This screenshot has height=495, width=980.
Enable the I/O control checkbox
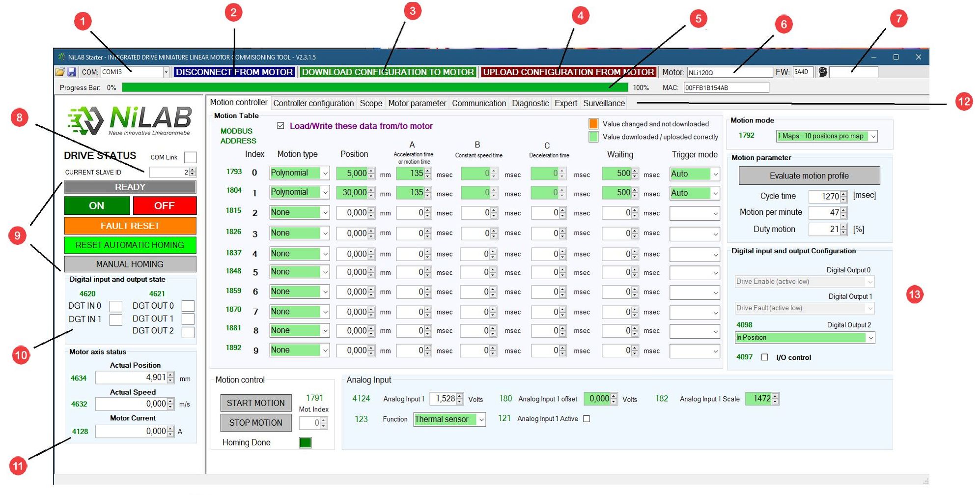click(764, 357)
